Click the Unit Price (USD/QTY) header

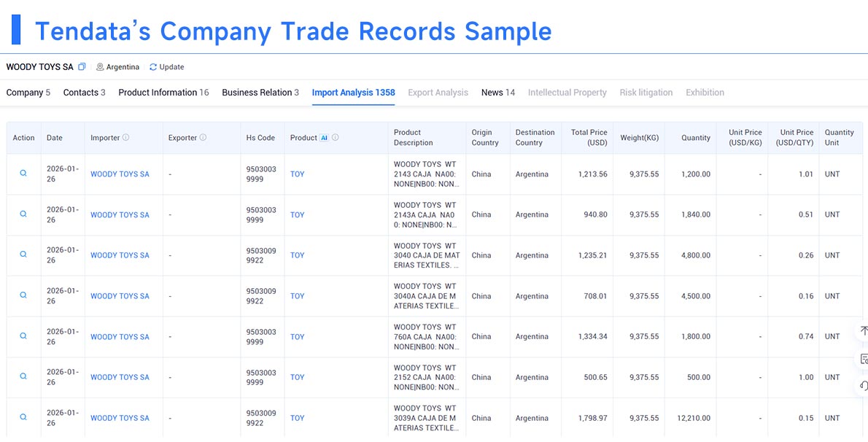pos(794,137)
